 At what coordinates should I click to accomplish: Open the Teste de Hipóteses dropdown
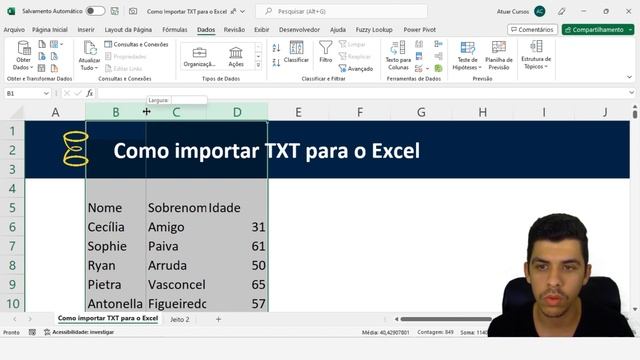click(467, 56)
